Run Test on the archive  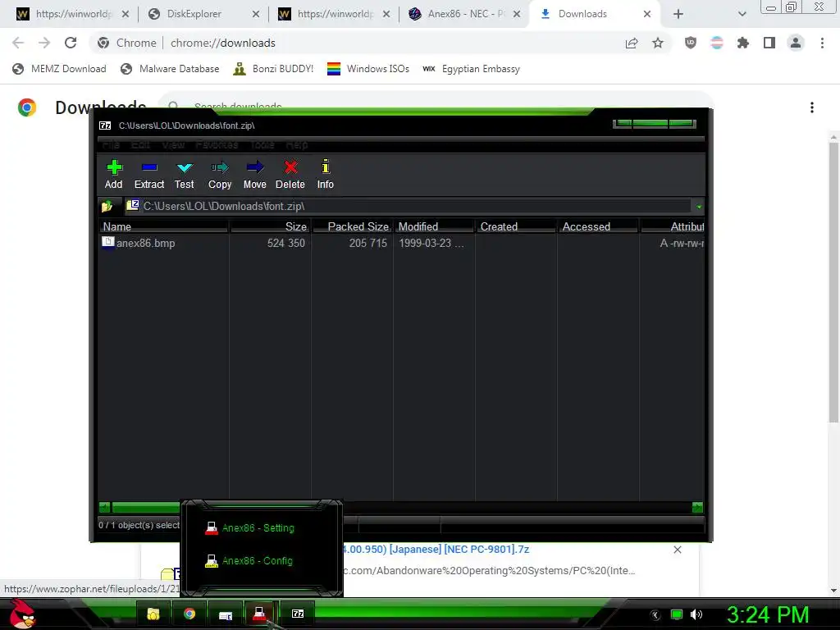(x=185, y=174)
